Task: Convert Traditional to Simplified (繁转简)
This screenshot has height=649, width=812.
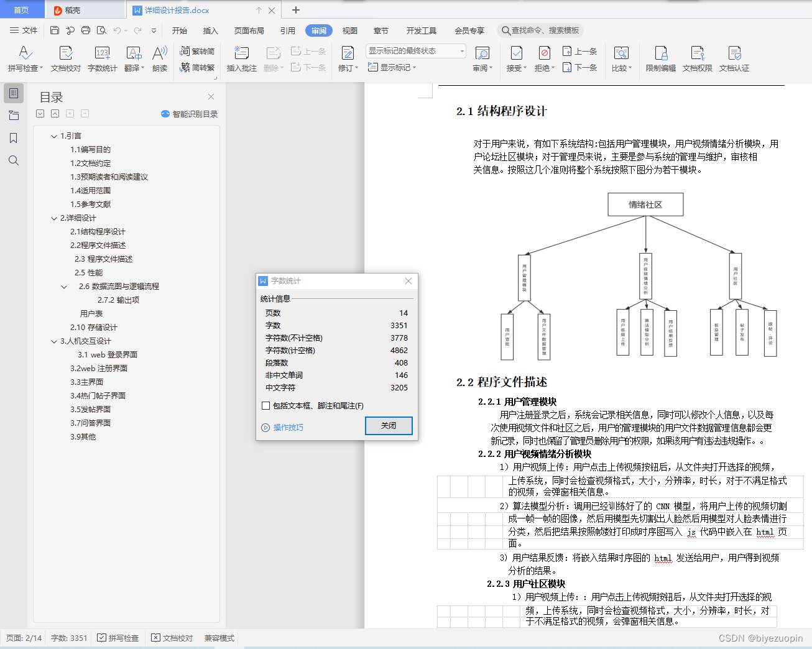Action: tap(197, 51)
